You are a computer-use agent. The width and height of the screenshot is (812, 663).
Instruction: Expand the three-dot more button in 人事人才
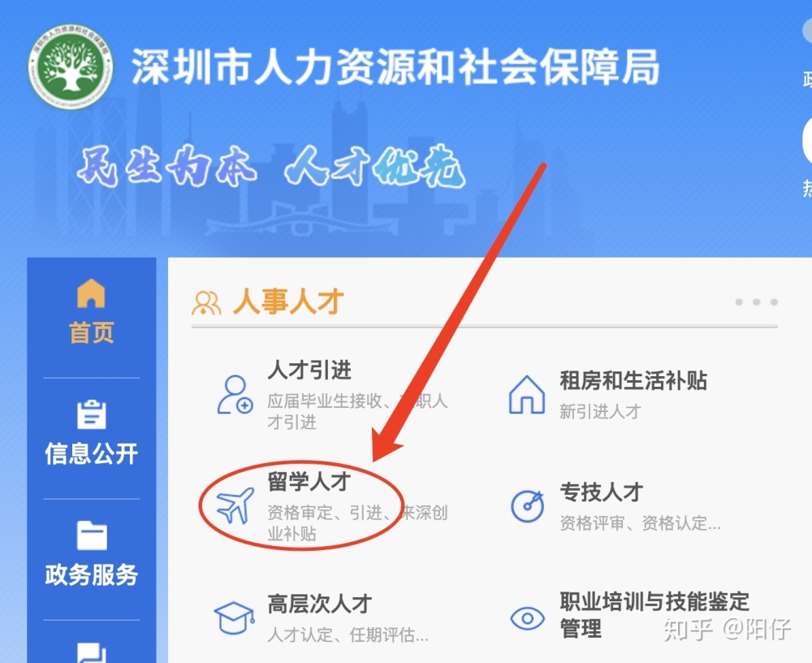coord(757,301)
